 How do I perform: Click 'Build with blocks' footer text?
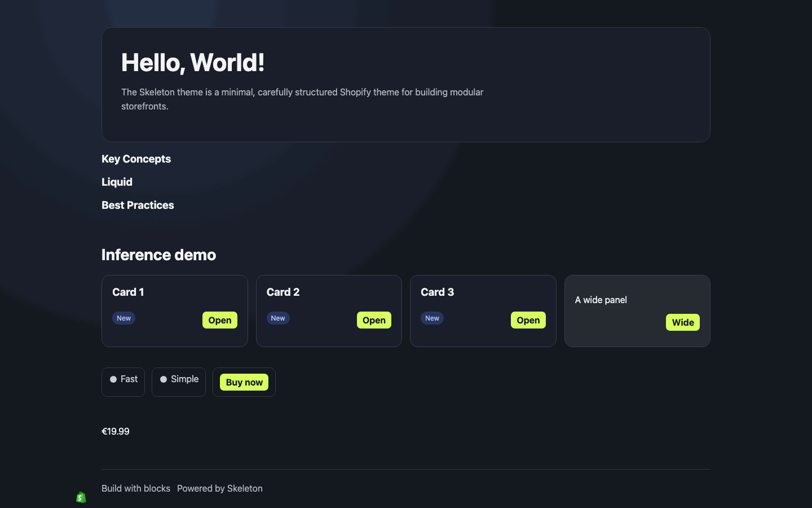[x=136, y=488]
